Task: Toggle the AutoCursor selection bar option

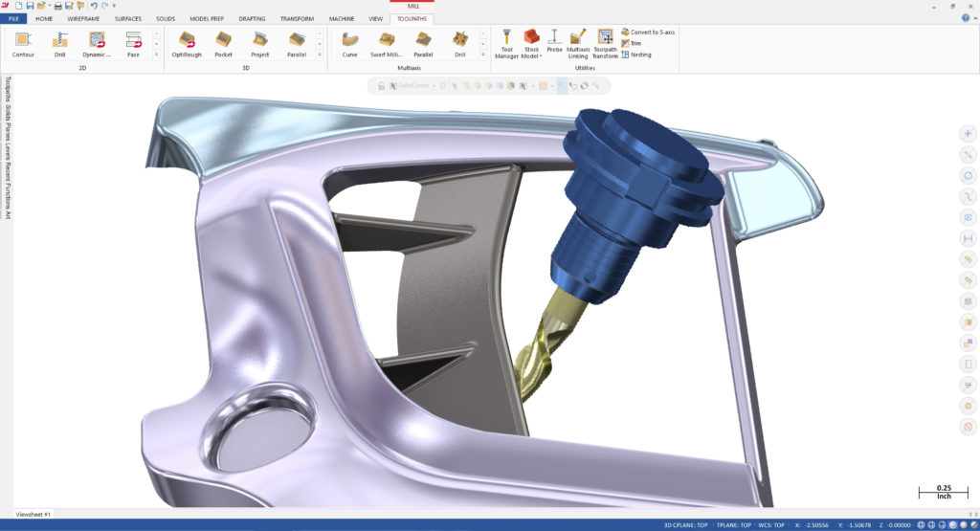Action: pyautogui.click(x=412, y=85)
